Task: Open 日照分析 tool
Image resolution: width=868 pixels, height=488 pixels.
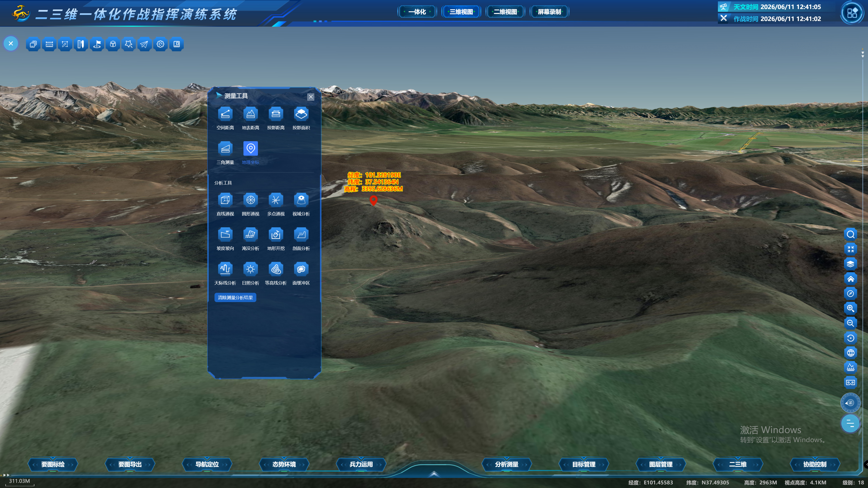Action: click(250, 270)
